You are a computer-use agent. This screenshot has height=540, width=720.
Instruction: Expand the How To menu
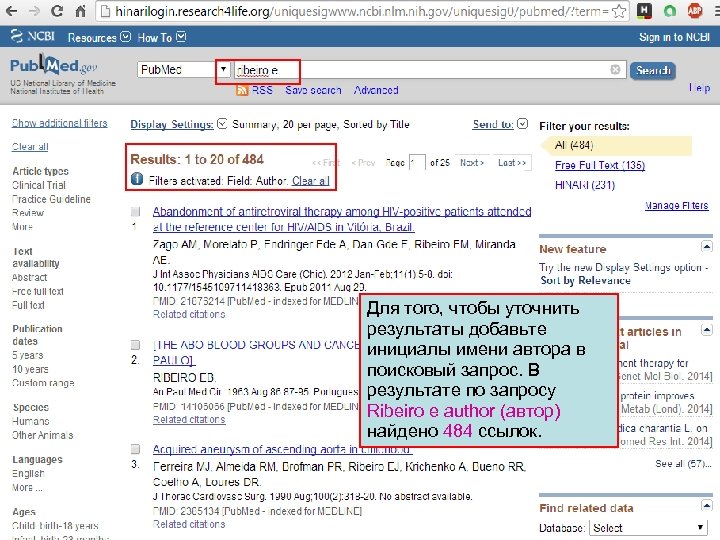162,37
